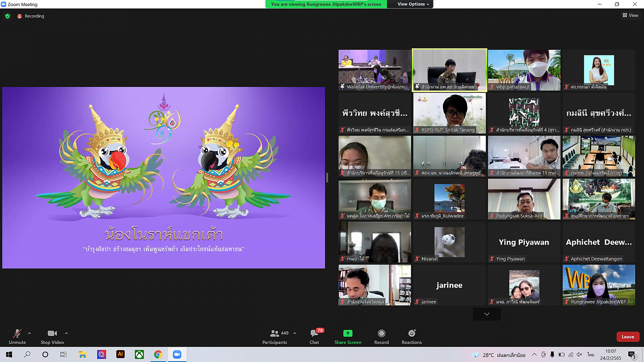Click the green encryption shield icon
The width and height of the screenshot is (644, 362).
click(8, 16)
